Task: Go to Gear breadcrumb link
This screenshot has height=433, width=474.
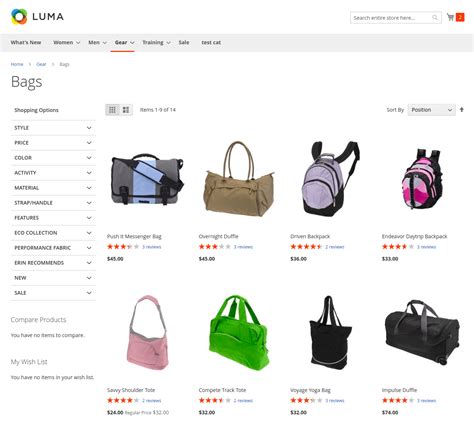Action: click(41, 64)
